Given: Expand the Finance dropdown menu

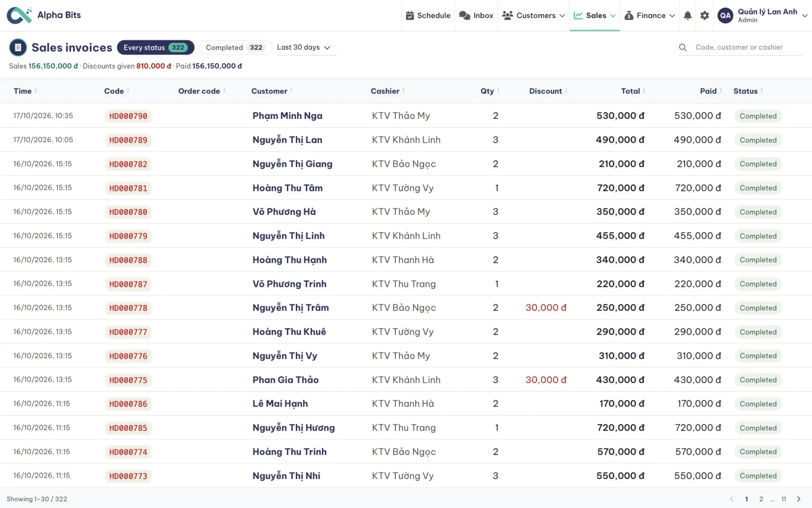Looking at the screenshot, I should pos(650,15).
